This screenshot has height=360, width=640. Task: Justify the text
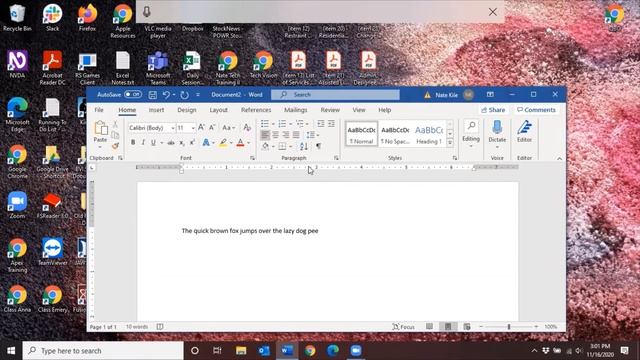point(296,135)
